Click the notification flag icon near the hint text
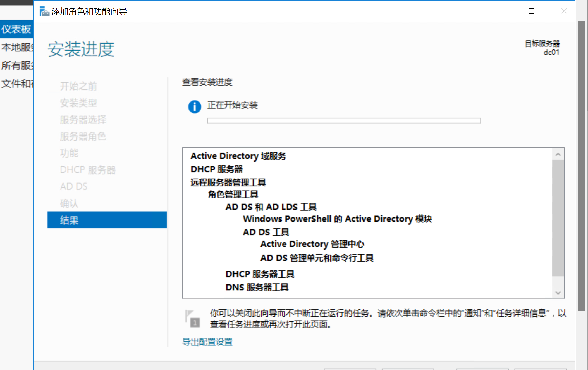Viewport: 588px width, 370px height. tap(192, 319)
